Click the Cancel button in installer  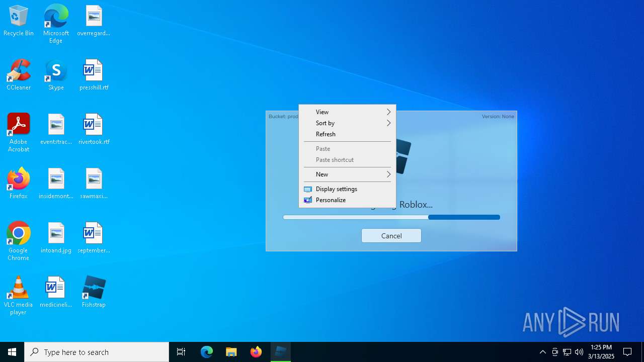[391, 236]
